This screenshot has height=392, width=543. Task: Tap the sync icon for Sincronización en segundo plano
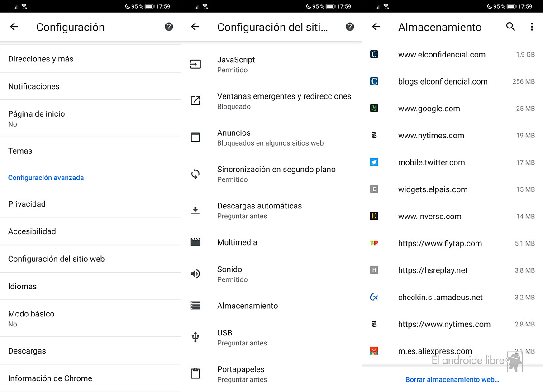click(195, 174)
